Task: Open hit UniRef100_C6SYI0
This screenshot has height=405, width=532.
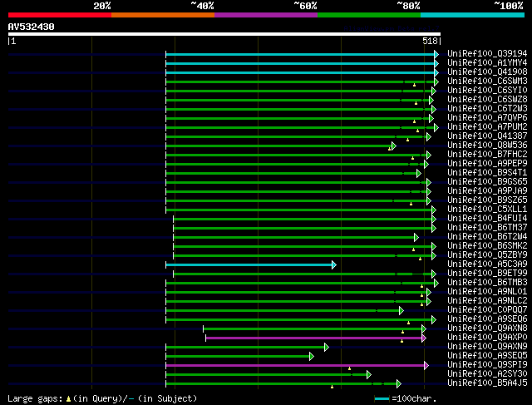Action: 487,91
